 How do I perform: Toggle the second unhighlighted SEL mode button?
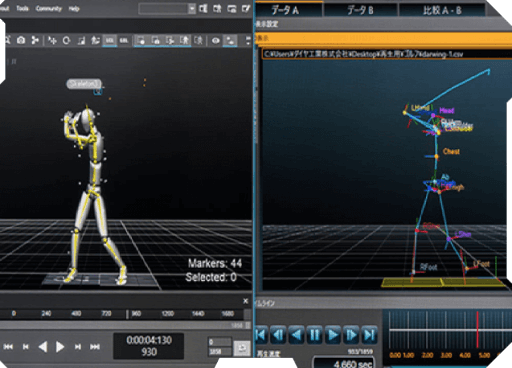point(124,40)
